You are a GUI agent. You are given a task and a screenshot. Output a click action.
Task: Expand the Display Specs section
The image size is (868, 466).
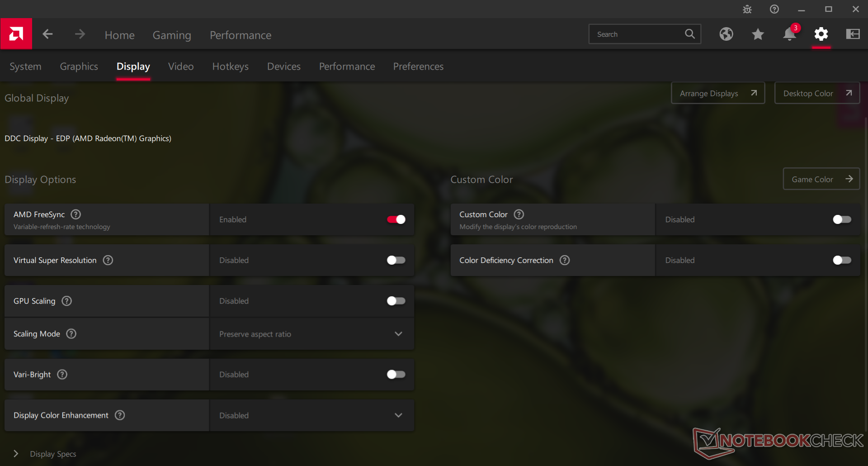[x=16, y=454]
